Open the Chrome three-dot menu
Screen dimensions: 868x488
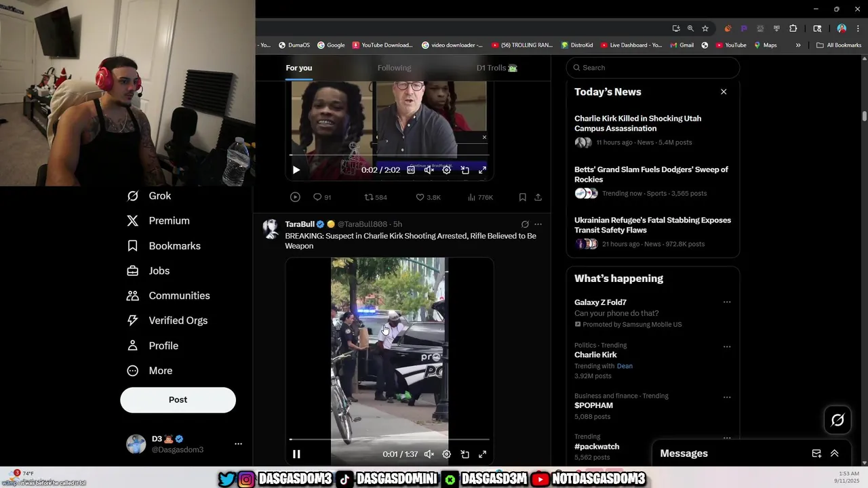tap(858, 28)
